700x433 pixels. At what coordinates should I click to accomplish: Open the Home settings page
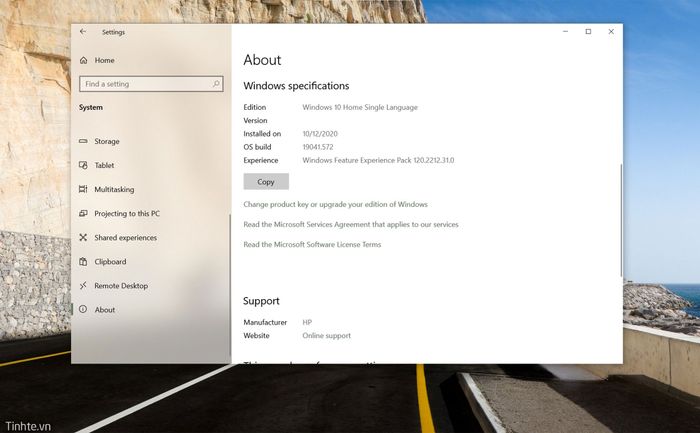click(x=150, y=60)
